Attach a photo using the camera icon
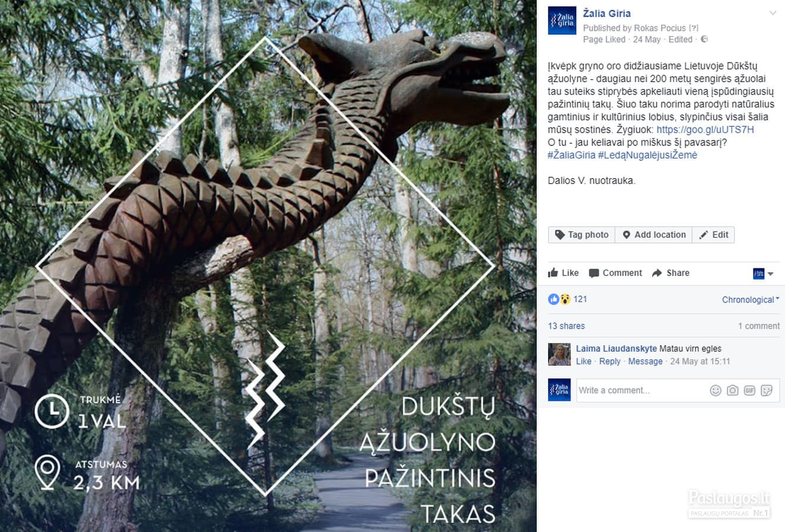 tap(732, 391)
